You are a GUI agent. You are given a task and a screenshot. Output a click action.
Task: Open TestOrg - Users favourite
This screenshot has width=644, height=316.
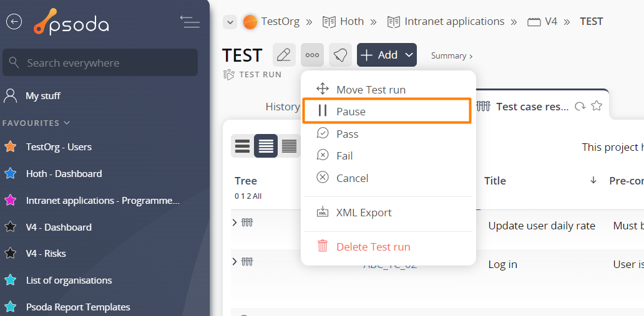[59, 147]
